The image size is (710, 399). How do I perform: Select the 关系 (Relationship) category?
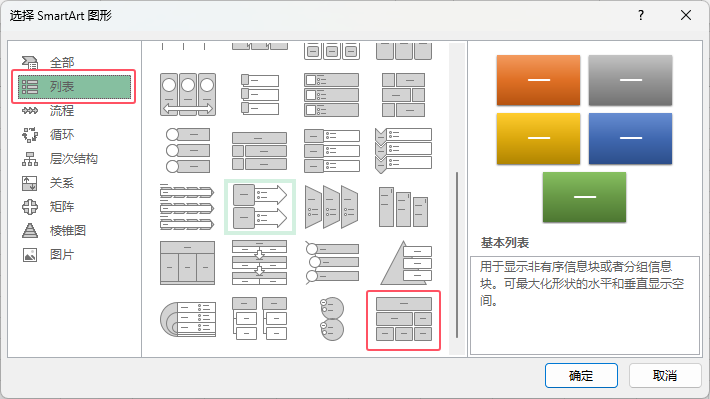click(x=62, y=183)
